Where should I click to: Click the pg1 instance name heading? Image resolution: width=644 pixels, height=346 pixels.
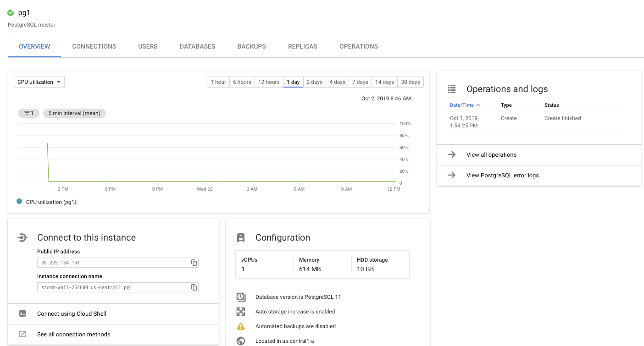24,13
